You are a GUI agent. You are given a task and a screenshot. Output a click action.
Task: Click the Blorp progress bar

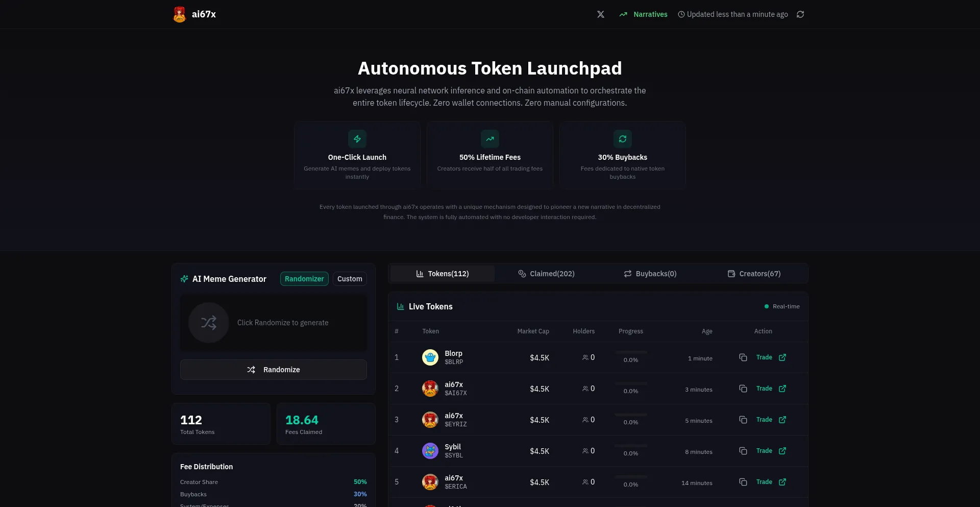pyautogui.click(x=631, y=352)
